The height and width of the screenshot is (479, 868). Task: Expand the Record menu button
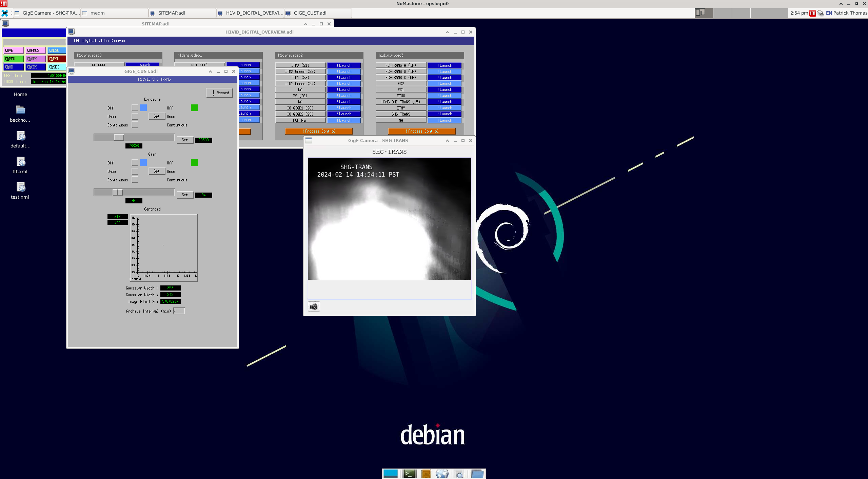219,93
